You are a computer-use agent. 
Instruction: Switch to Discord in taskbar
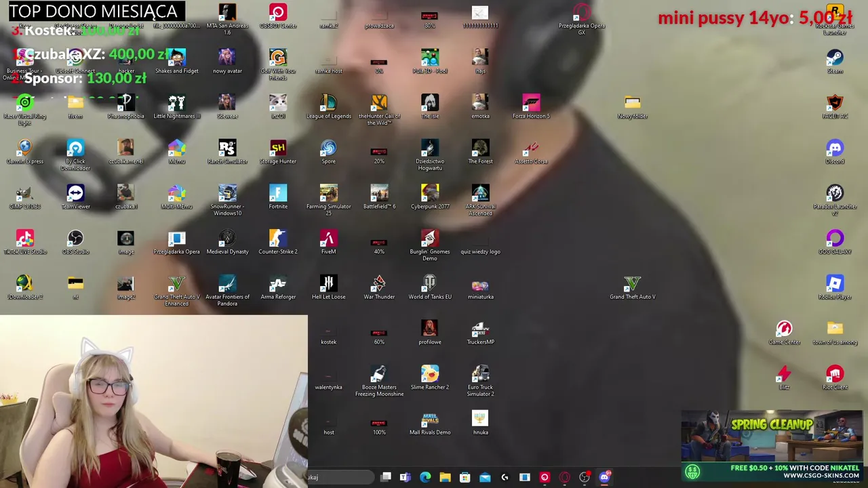pyautogui.click(x=604, y=477)
